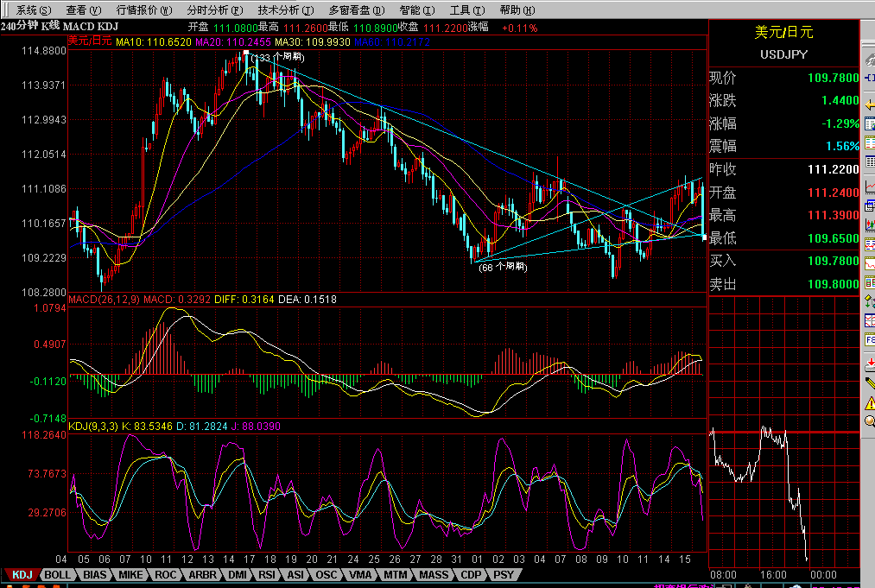
Task: Click the 现价 value 109.7800
Action: [834, 78]
